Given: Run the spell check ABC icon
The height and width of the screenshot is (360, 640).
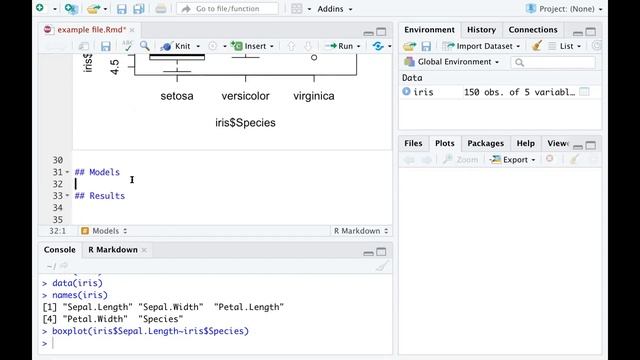Looking at the screenshot, I should tap(127, 46).
